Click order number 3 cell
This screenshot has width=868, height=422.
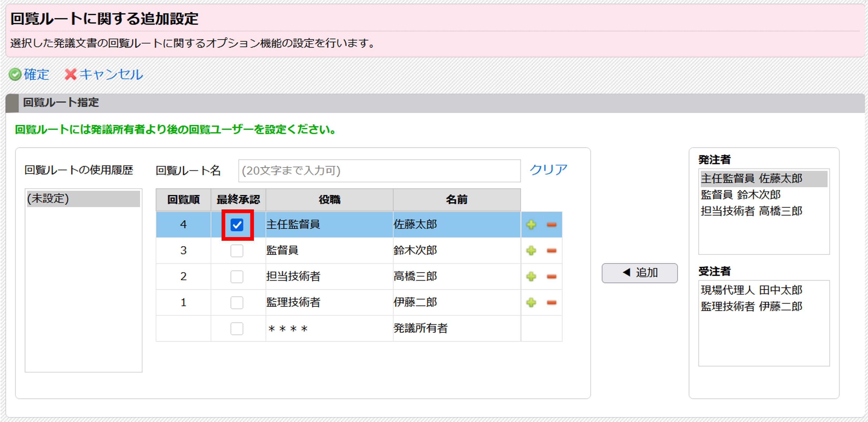pos(183,251)
